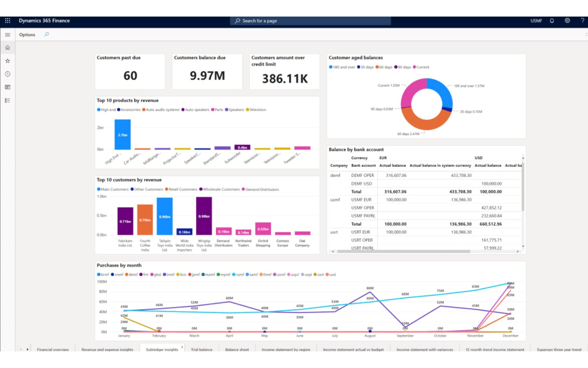Click the USRT EUR bank account row

426,232
